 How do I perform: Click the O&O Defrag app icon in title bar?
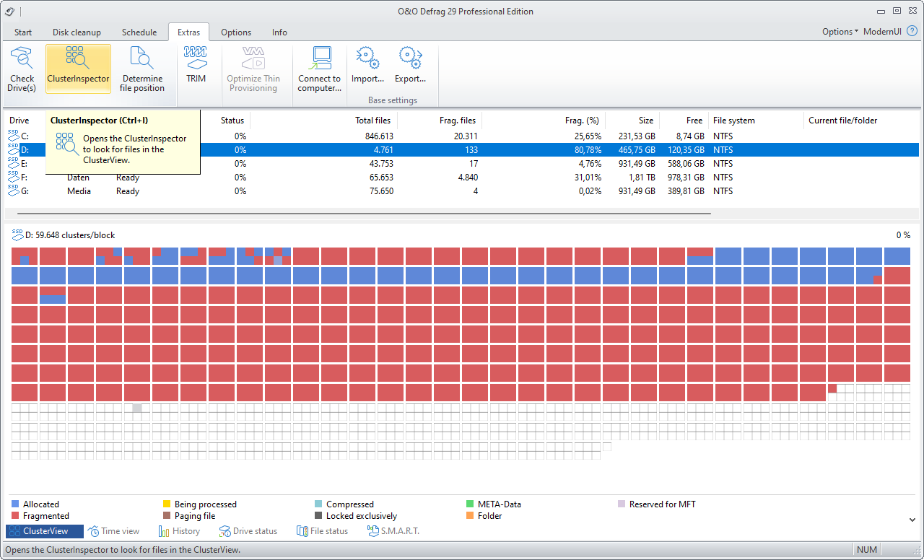pos(8,11)
